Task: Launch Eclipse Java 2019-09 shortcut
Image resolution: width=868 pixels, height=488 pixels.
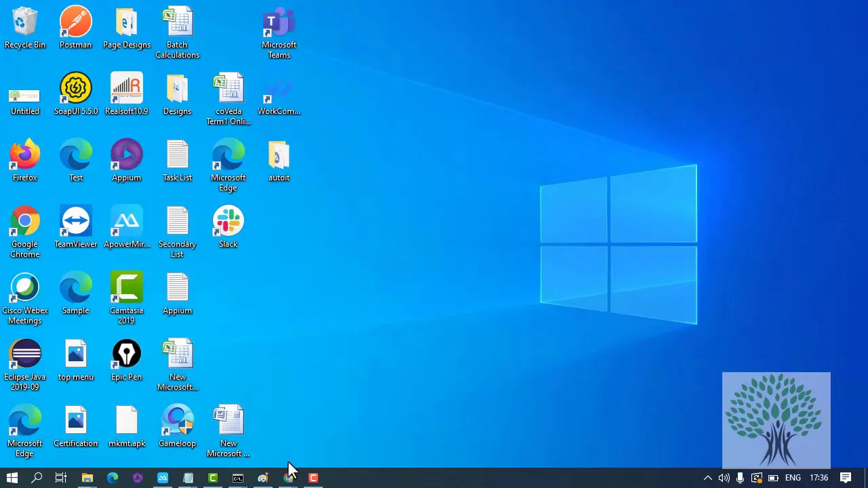Action: (25, 365)
